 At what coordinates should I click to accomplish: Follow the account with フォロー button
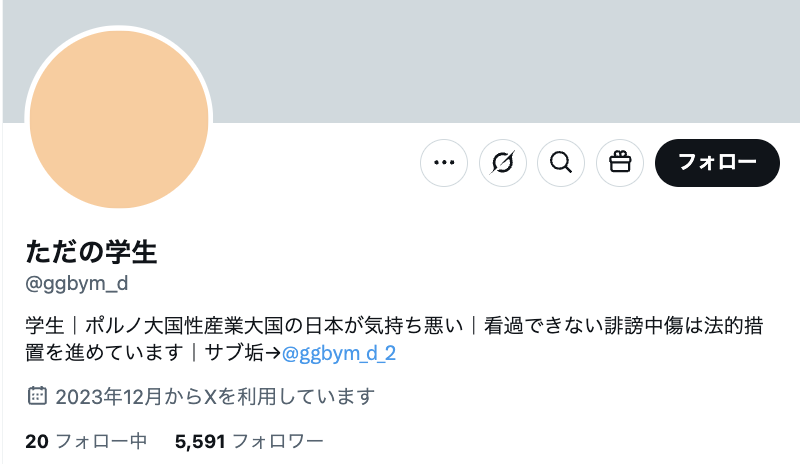pyautogui.click(x=717, y=163)
